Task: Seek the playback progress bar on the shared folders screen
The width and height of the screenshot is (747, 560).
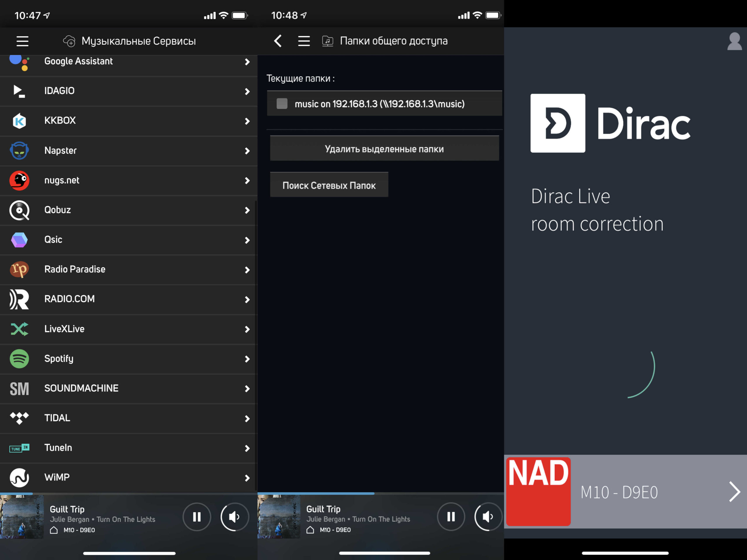Action: click(381, 494)
